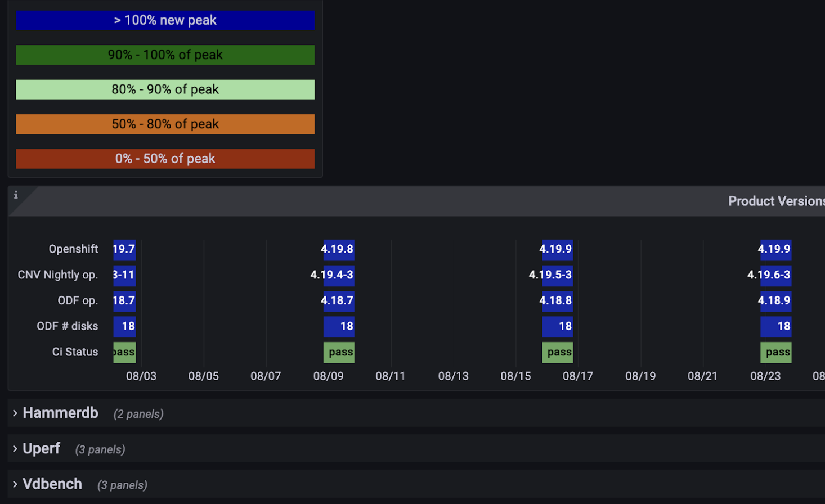
Task: Click the Vdbench row title text
Action: [x=52, y=484]
